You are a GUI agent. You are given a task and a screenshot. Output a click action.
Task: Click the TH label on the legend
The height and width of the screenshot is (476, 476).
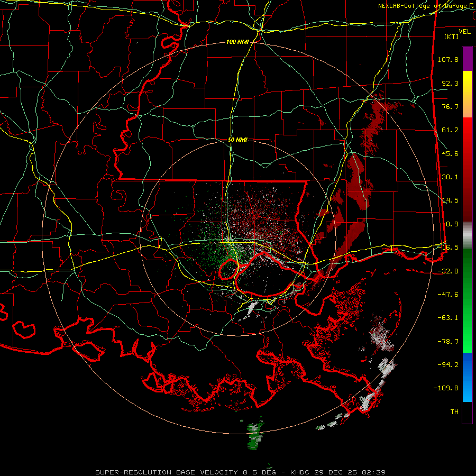(x=454, y=412)
